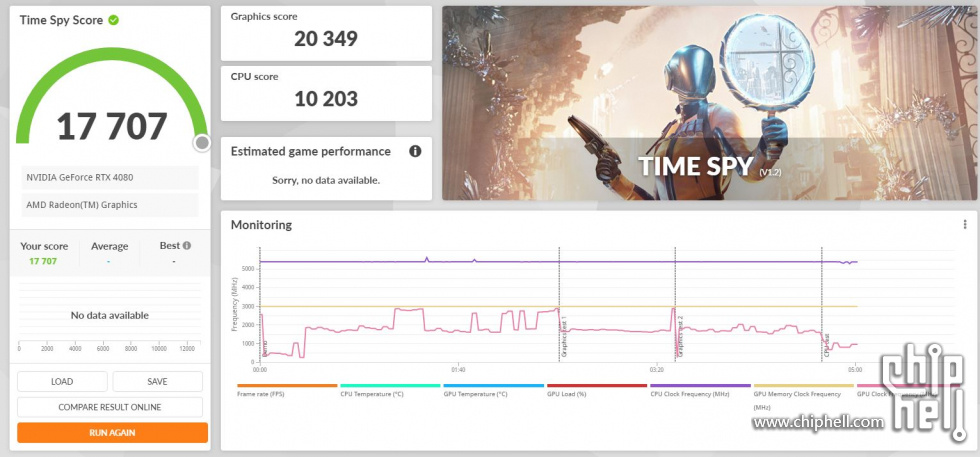
Task: Click COMPARE RESULT ONLINE
Action: point(110,407)
